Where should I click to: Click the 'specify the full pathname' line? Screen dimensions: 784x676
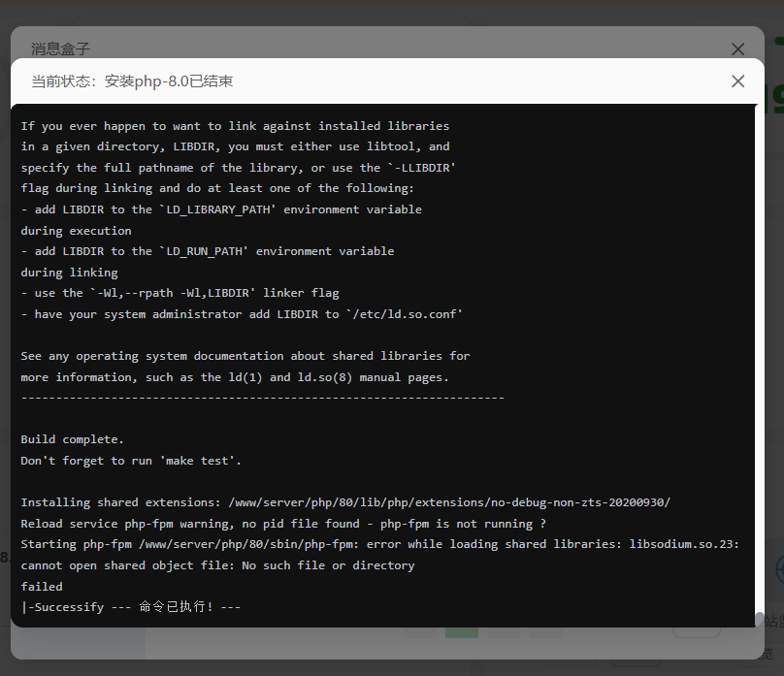238,168
